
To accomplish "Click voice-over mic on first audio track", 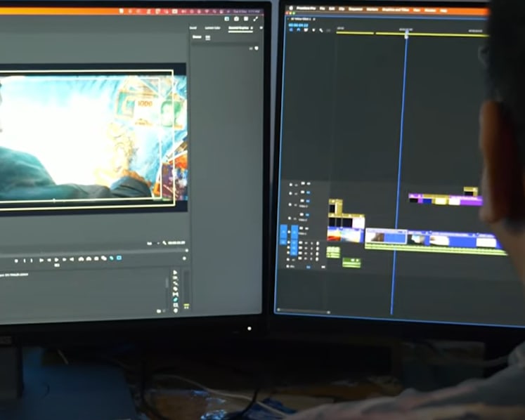I will (x=317, y=244).
